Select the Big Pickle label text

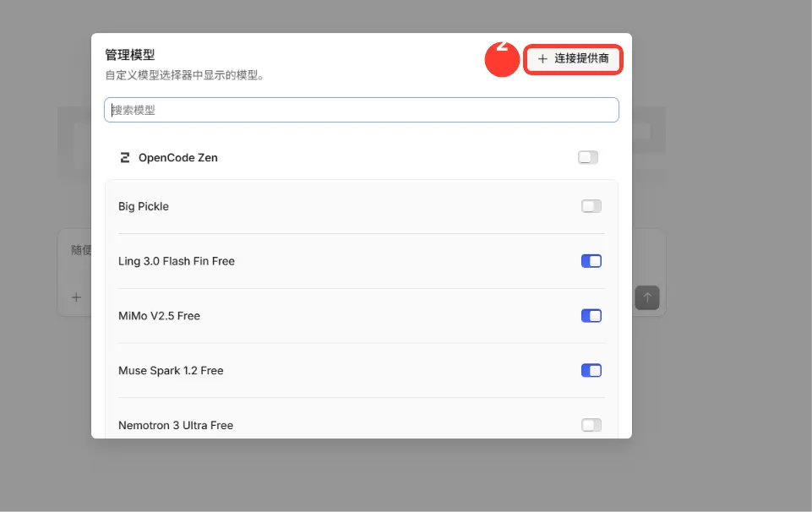(x=144, y=206)
